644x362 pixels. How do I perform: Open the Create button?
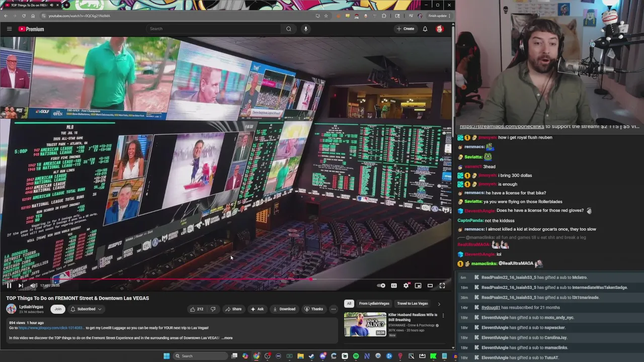(406, 29)
